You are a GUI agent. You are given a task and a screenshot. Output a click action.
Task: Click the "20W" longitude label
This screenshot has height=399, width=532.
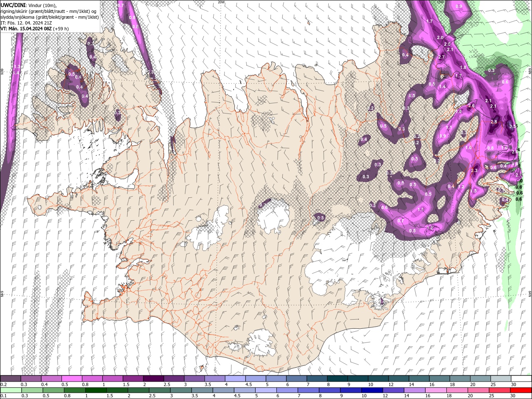(x=222, y=2)
